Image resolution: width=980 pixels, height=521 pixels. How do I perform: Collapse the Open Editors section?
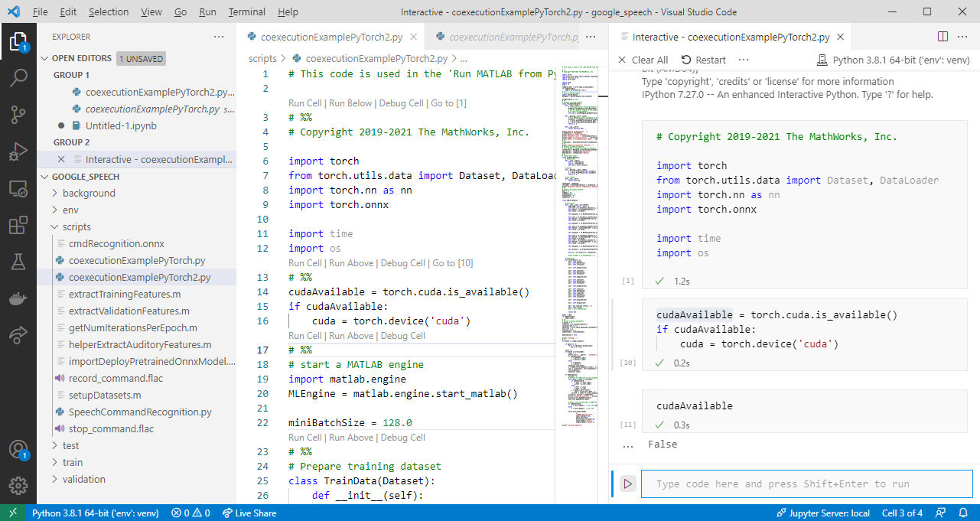tap(82, 58)
